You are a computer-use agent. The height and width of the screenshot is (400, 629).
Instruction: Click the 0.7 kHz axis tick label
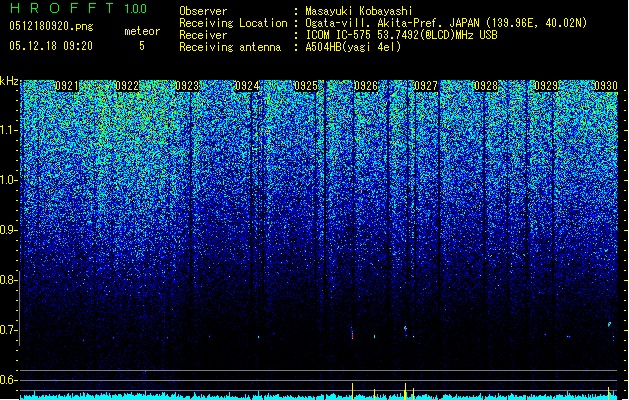9,330
